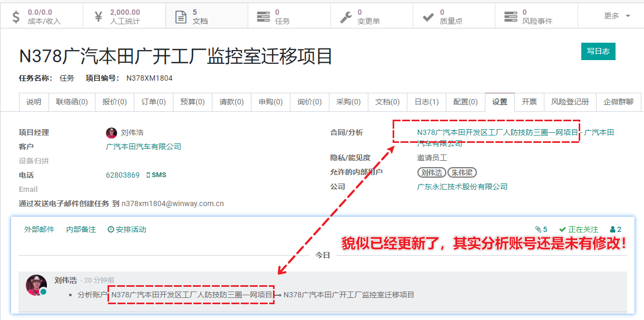
Task: Switch to the 风险登记册 tab
Action: click(x=570, y=102)
